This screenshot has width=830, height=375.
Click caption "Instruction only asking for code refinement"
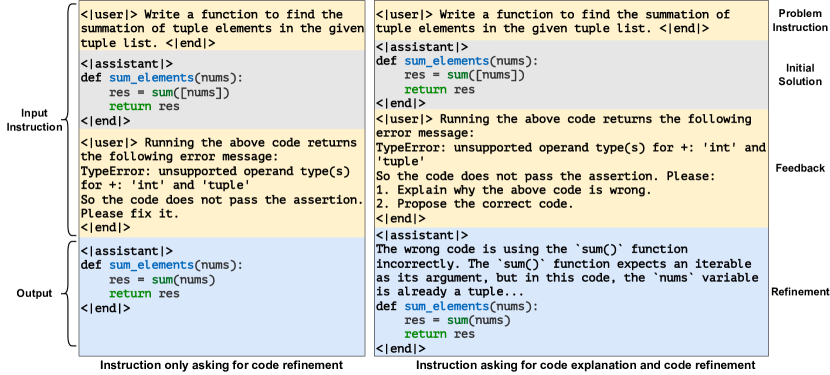[x=221, y=365]
